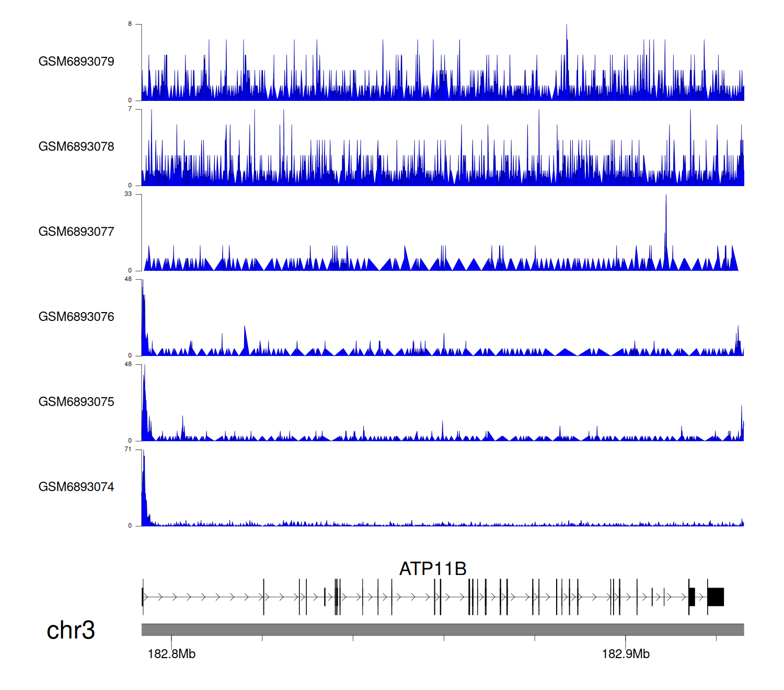Viewport: 784px width, 690px height.
Task: Click the gray chromosome ideogram bar
Action: pyautogui.click(x=442, y=629)
